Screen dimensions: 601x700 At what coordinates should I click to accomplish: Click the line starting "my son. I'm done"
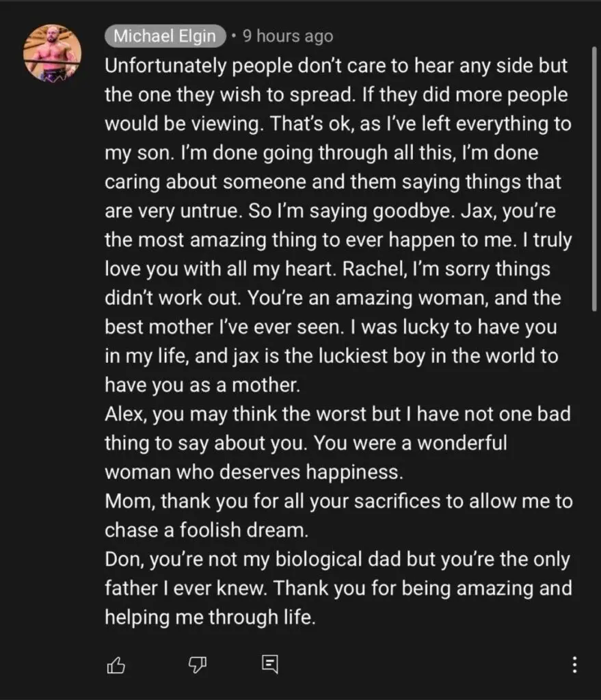[321, 153]
